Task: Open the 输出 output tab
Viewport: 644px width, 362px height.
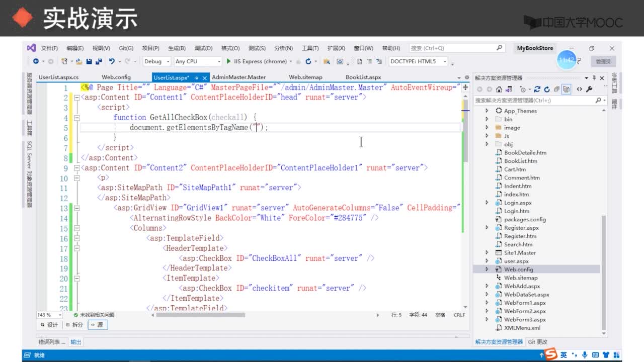Action: tap(76, 342)
